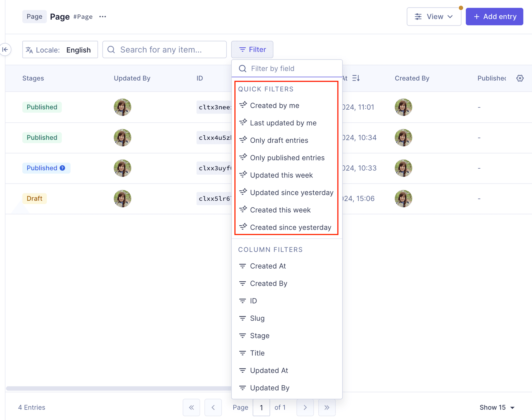Screen dimensions: 532x420
Task: Click the Add entry button
Action: tap(494, 17)
